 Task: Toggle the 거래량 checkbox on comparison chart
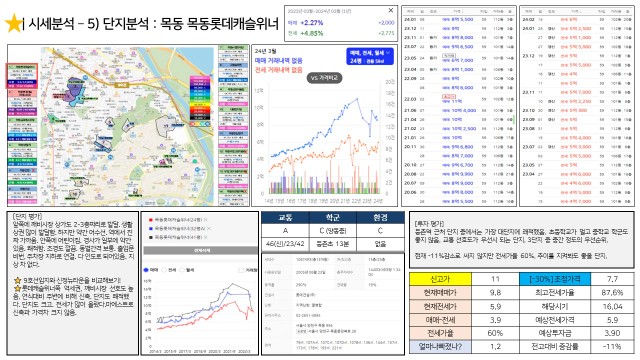coord(241,270)
